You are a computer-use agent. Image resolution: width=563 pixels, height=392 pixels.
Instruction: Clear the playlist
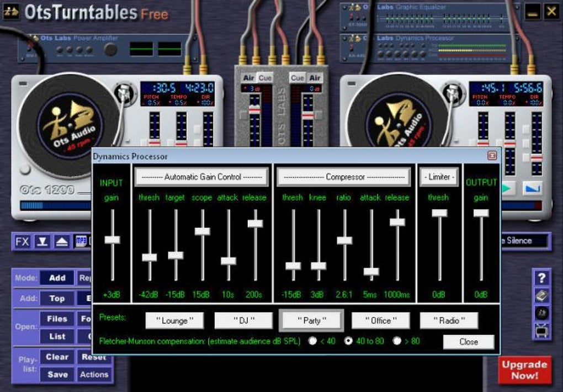(57, 357)
